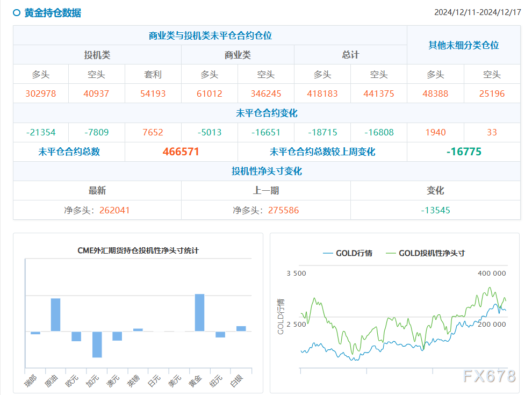This screenshot has width=532, height=395.
Task: Toggle visibility of the 欧元 bar
Action: [76, 337]
